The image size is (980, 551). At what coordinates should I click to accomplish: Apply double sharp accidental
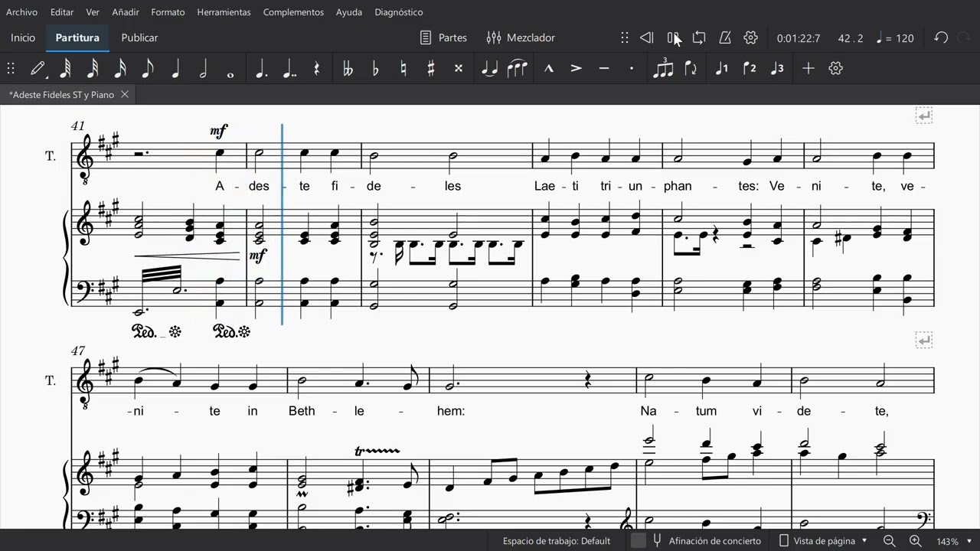click(x=458, y=68)
